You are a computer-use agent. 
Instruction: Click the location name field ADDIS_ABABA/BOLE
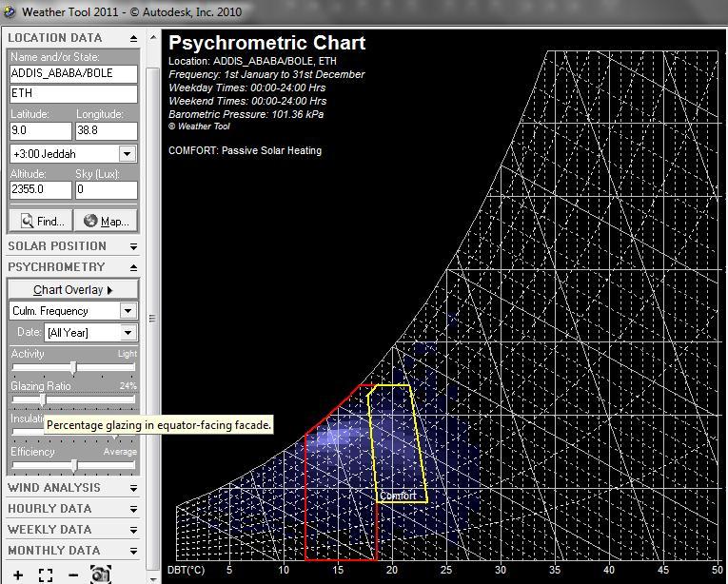73,73
